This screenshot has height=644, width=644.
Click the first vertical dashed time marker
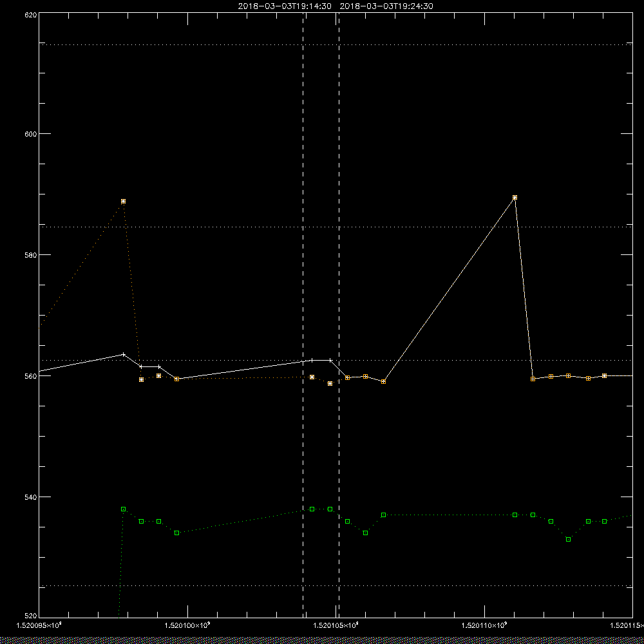(x=303, y=314)
